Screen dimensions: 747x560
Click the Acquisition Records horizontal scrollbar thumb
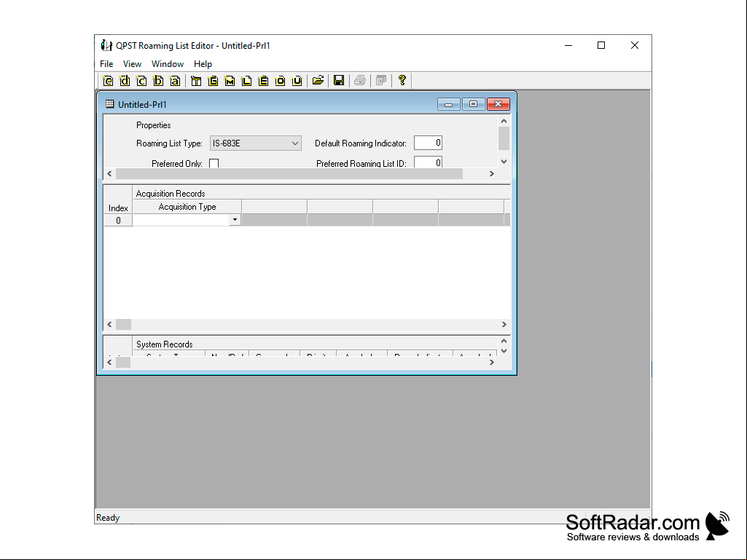[x=123, y=324]
